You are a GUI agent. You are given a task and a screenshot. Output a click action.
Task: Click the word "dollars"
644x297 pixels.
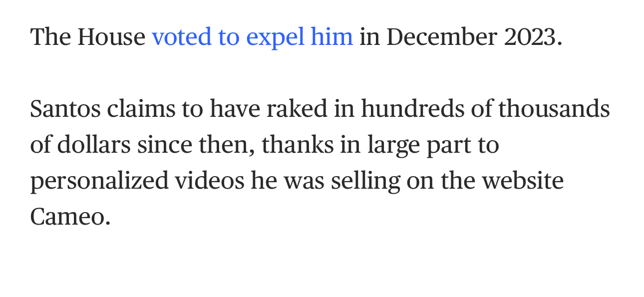94,145
